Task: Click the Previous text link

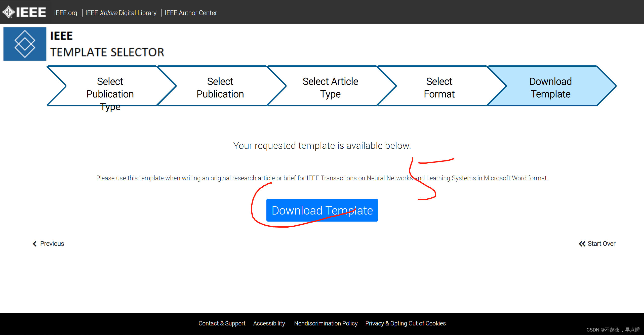Action: click(x=52, y=244)
